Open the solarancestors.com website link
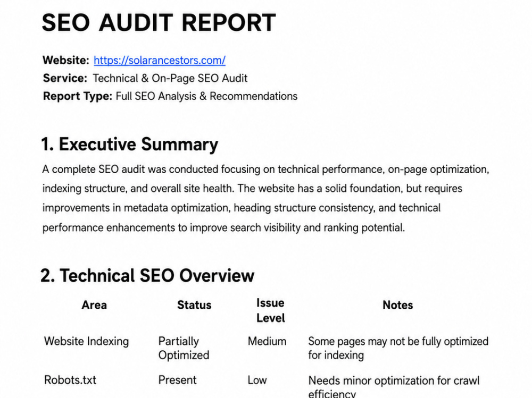Screen dimensions: 532x398 click(160, 61)
